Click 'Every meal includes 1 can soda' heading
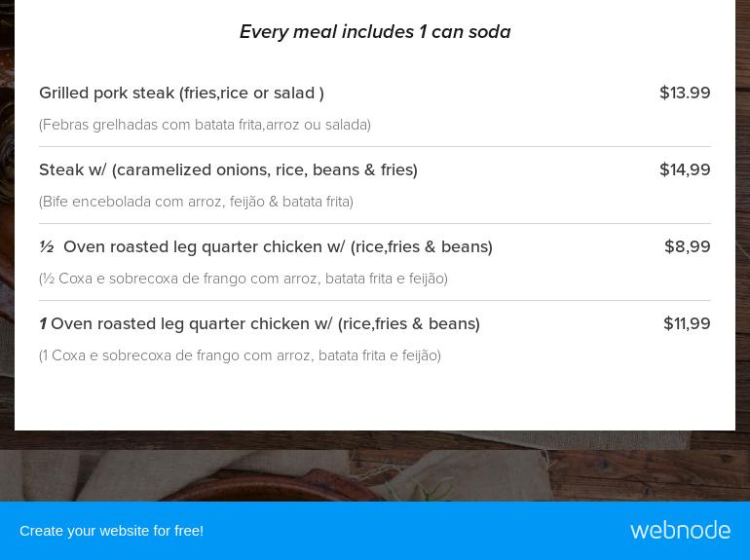 375,32
